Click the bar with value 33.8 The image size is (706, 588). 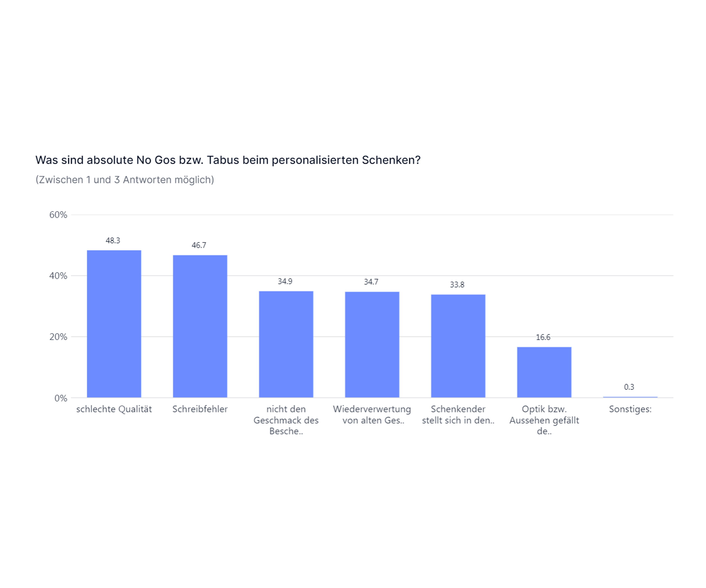458,346
